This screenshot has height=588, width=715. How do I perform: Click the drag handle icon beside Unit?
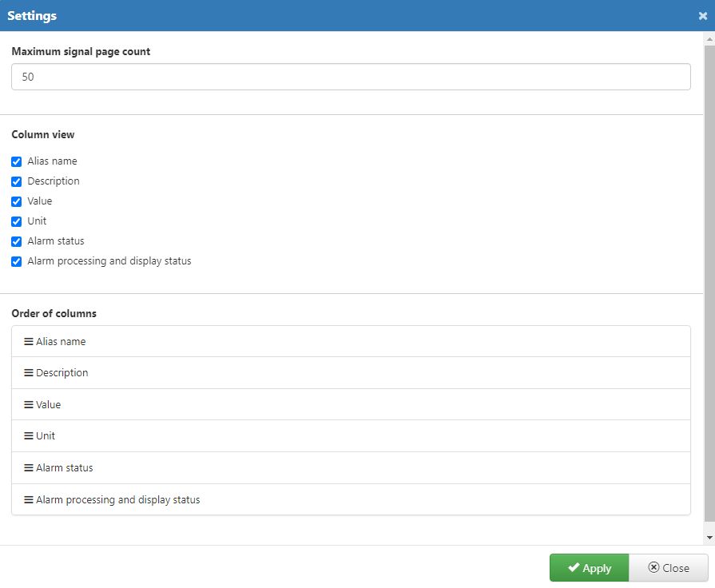pyautogui.click(x=28, y=436)
